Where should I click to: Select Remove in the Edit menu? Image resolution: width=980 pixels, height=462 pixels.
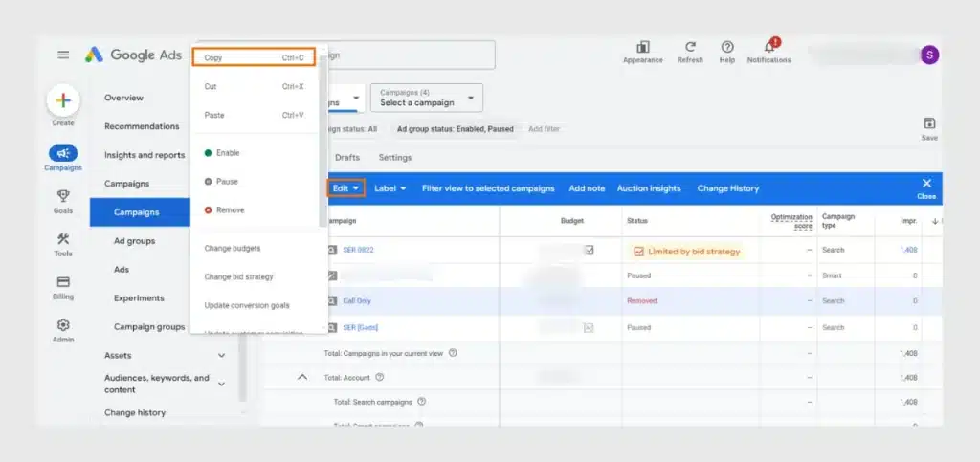pos(254,209)
